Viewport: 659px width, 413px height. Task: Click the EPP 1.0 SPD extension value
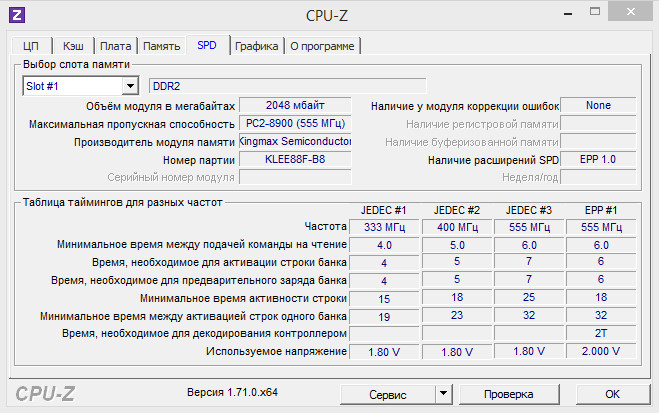(598, 159)
